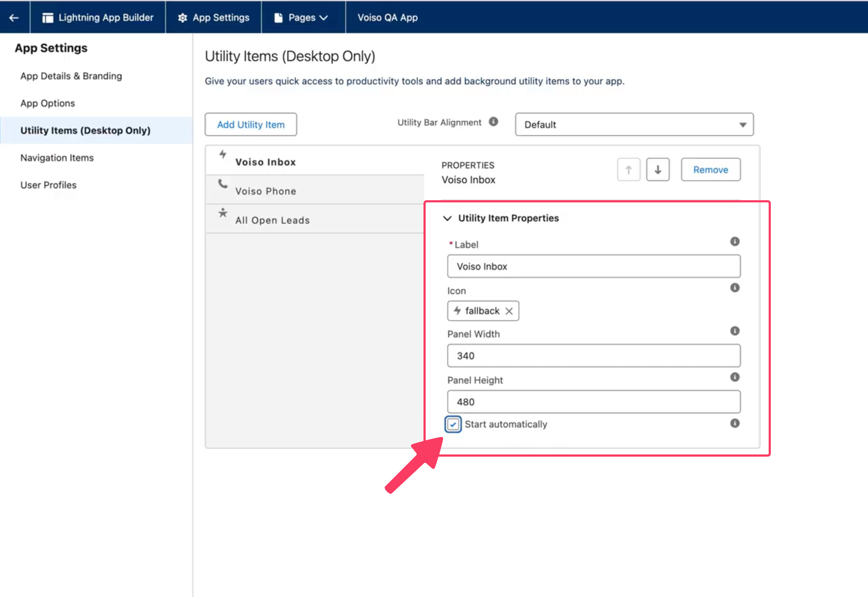Open App Settings tab with gear

click(214, 17)
